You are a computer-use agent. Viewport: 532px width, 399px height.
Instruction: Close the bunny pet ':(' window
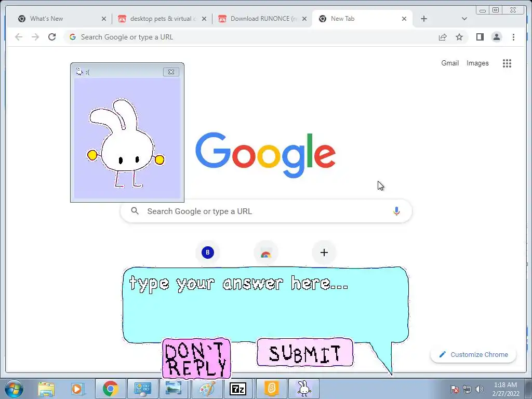[x=171, y=72]
